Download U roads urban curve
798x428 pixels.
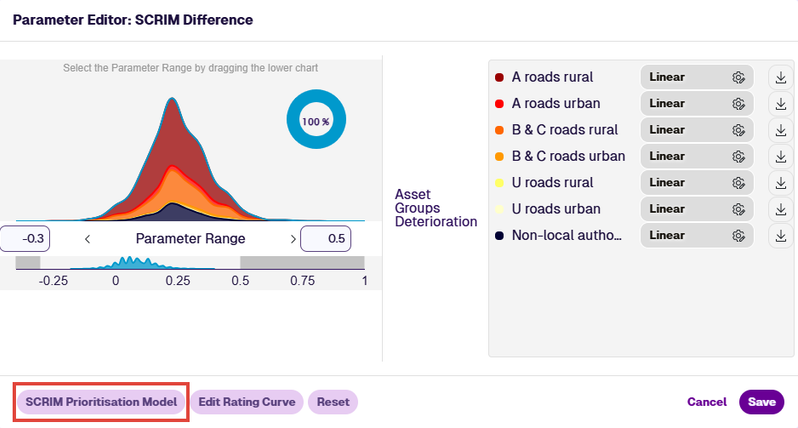point(781,209)
